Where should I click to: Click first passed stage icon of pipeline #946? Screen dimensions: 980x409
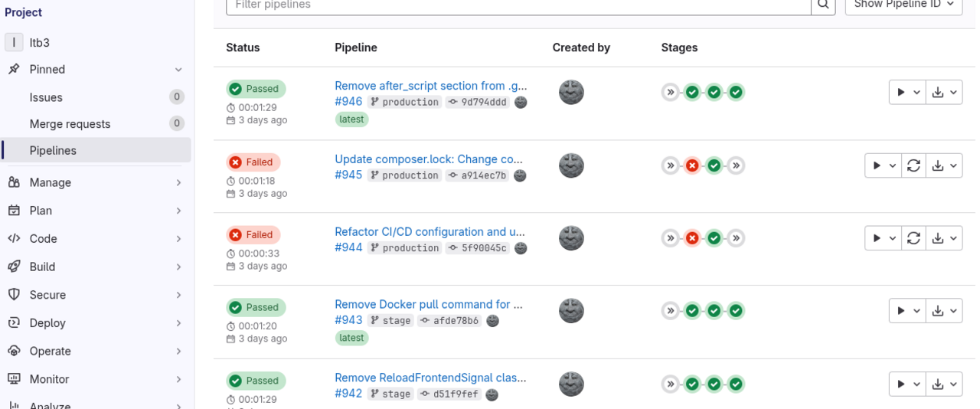coord(692,93)
